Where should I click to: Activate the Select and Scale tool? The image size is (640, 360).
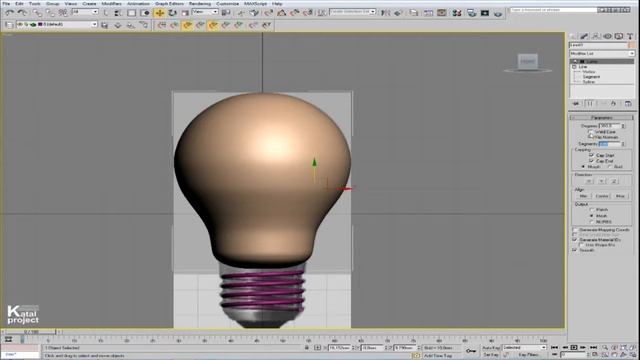click(x=185, y=13)
